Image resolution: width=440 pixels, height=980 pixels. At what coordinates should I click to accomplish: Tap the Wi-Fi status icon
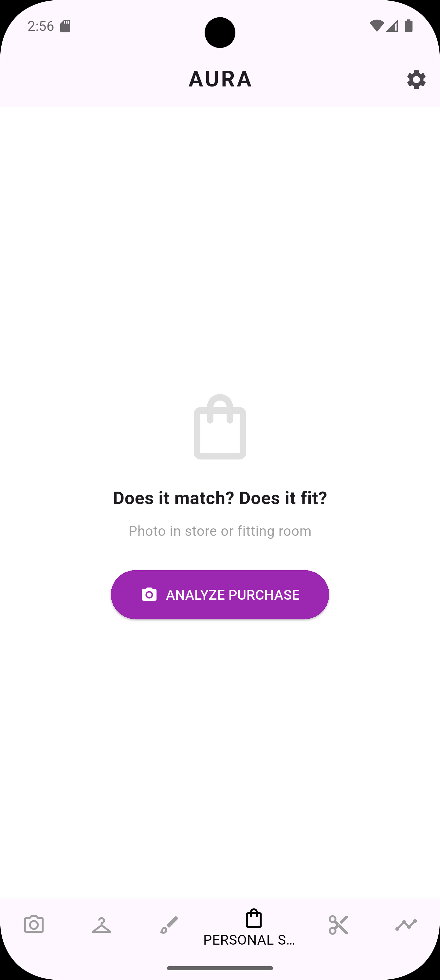[376, 26]
